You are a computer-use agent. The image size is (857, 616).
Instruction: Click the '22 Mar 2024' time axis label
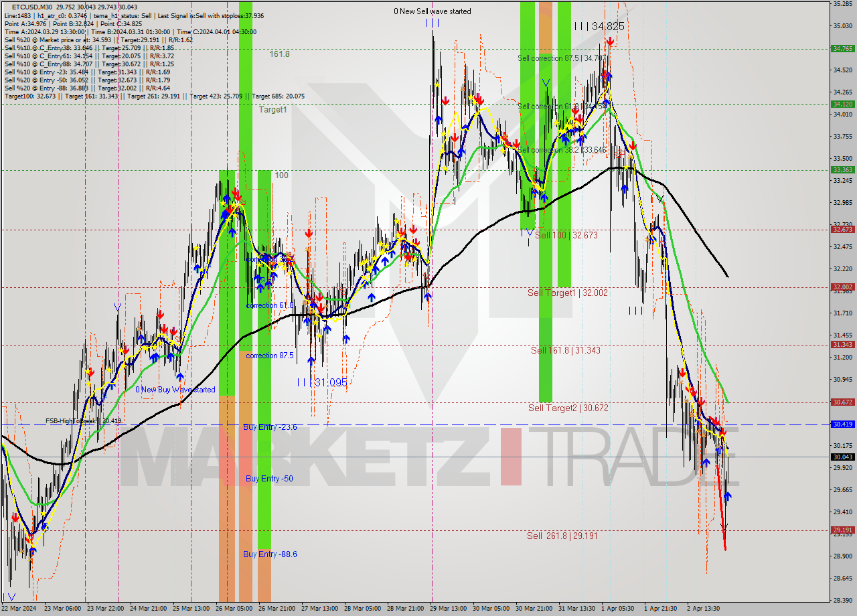click(x=17, y=609)
